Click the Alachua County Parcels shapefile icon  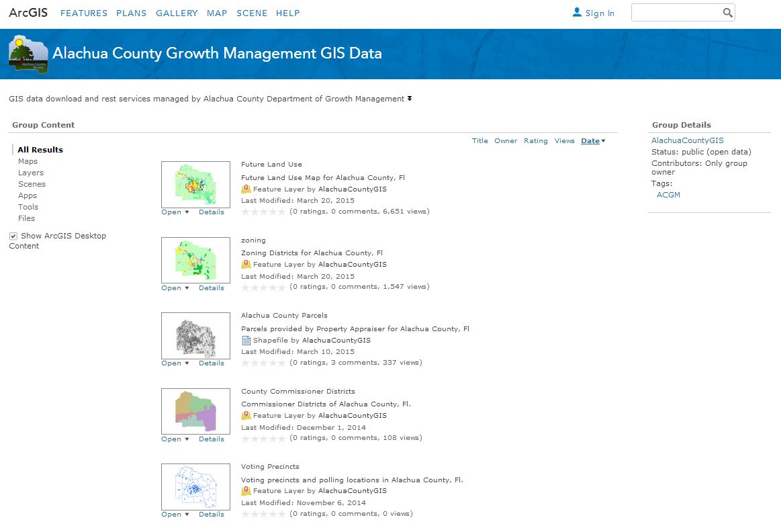click(246, 340)
